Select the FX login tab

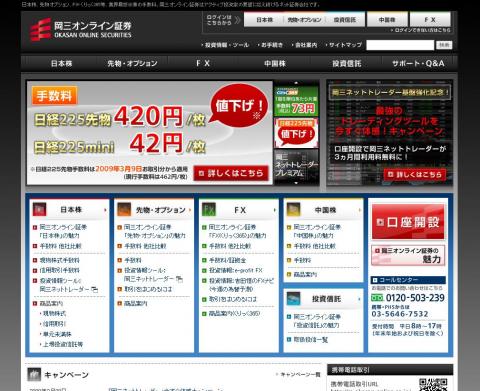(x=430, y=20)
